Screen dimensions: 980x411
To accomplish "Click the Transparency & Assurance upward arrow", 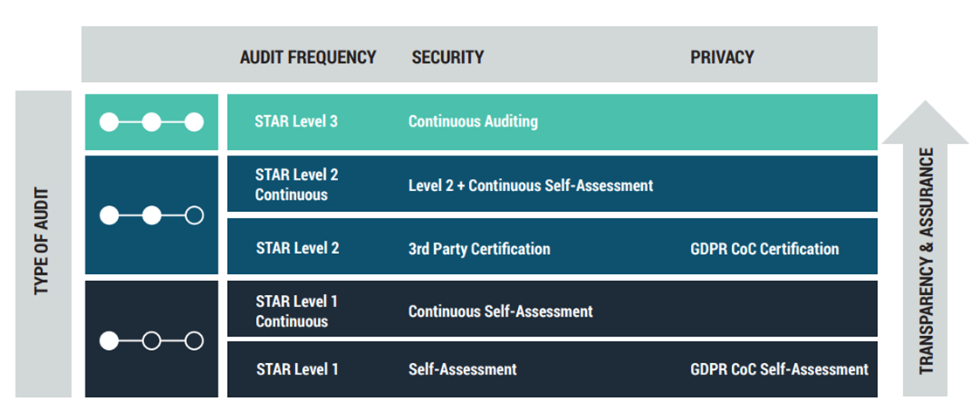I will 925,249.
